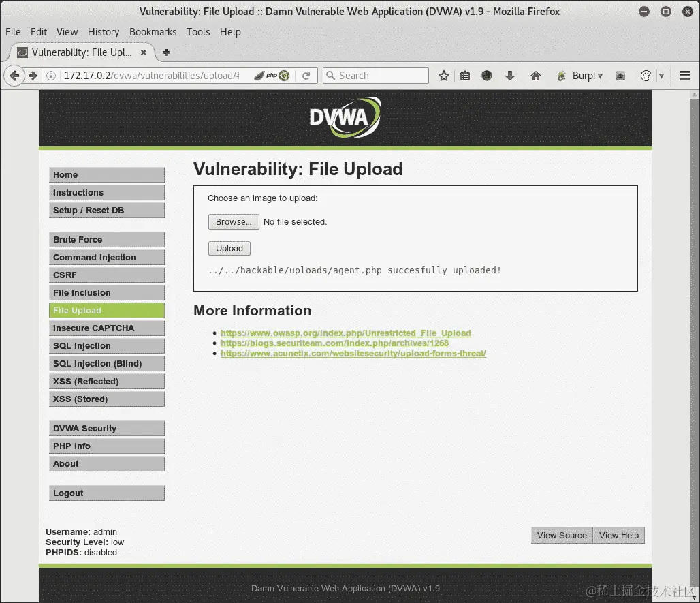Go to Home in DVWA sidebar
This screenshot has height=603, width=700.
[107, 175]
